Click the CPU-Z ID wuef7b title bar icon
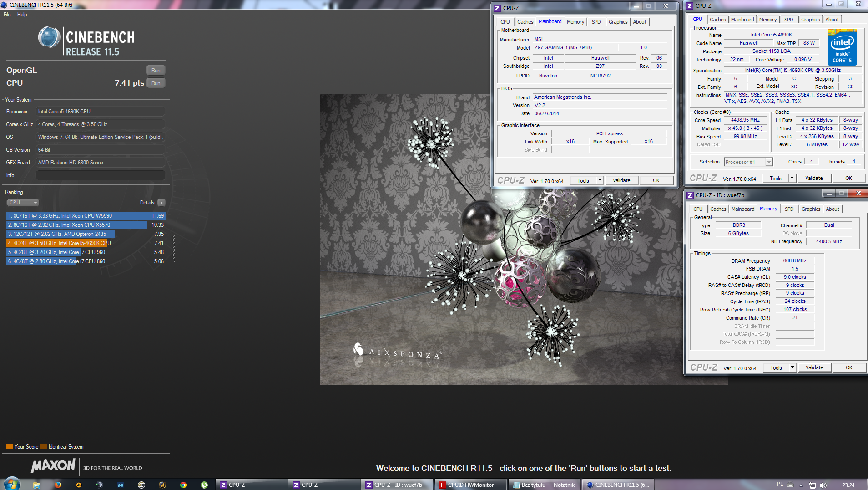Image resolution: width=868 pixels, height=490 pixels. tap(690, 195)
